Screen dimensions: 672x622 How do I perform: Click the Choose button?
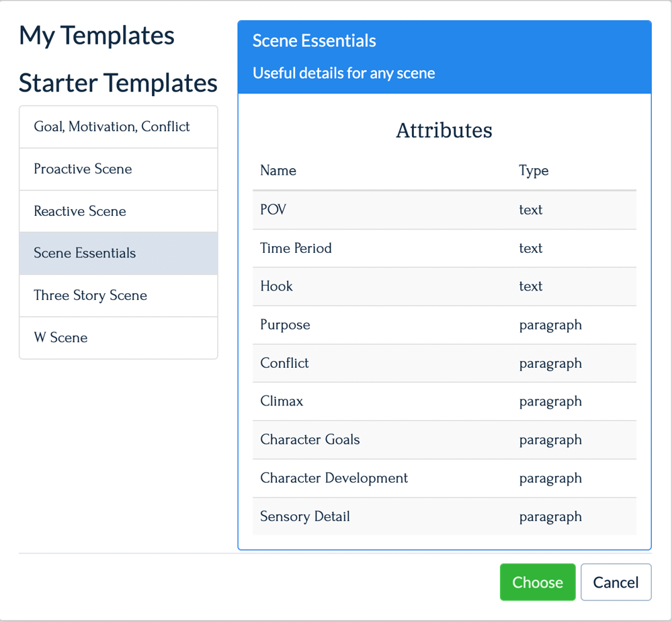538,582
